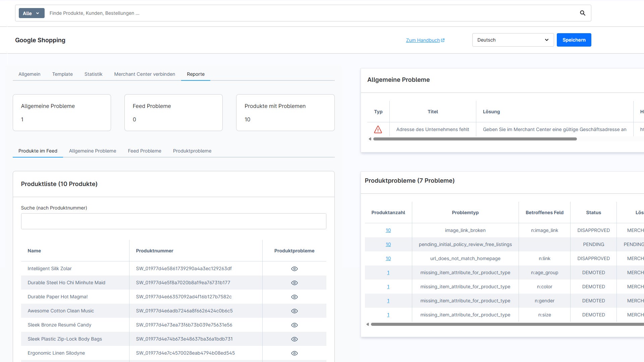Click count link in n:size row
Screen dimensions: 644x362
(x=388, y=315)
